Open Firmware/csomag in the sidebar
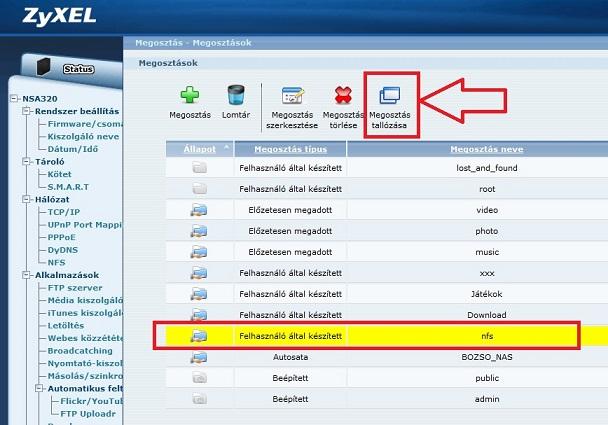Screen dimensions: 608x425 85,124
